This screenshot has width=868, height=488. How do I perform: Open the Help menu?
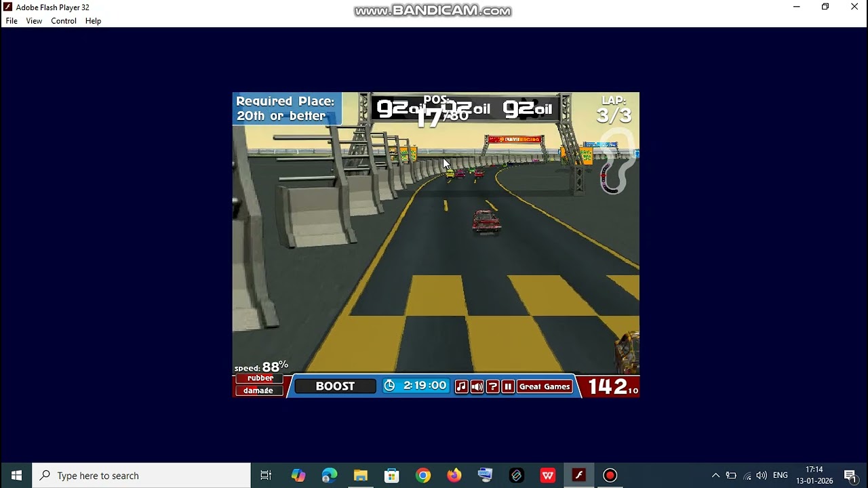coord(93,21)
